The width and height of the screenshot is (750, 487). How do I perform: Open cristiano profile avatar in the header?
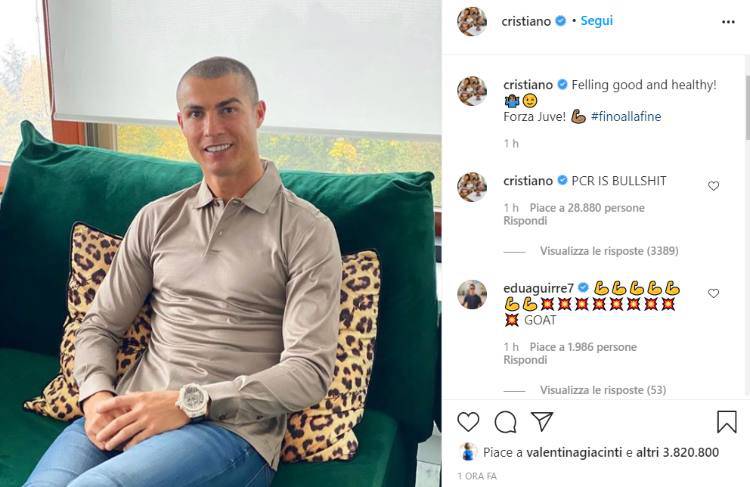tap(472, 22)
